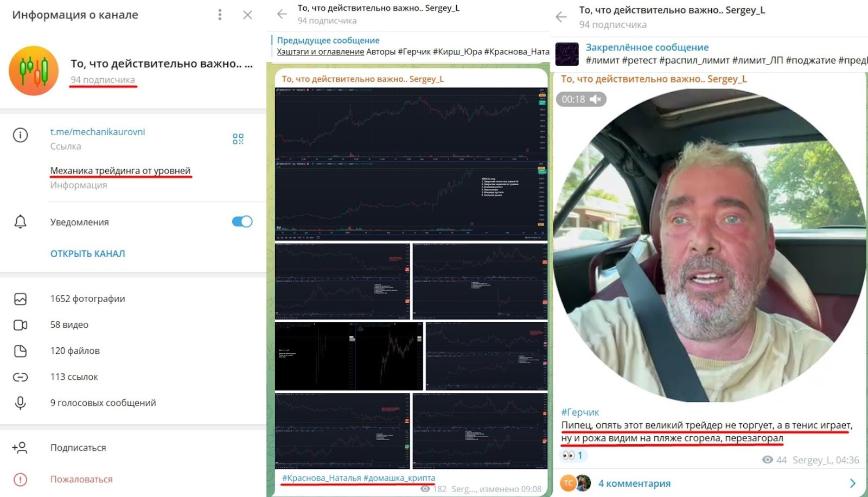868x497 pixels.
Task: Click the orange candlestick channel avatar
Action: (x=34, y=71)
